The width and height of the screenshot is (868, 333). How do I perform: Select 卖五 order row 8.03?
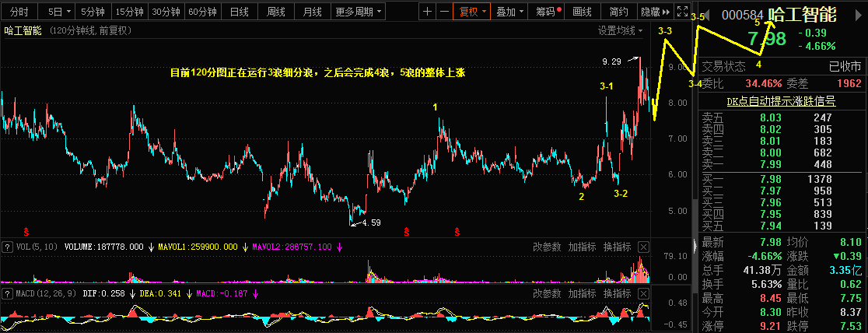pyautogui.click(x=781, y=117)
